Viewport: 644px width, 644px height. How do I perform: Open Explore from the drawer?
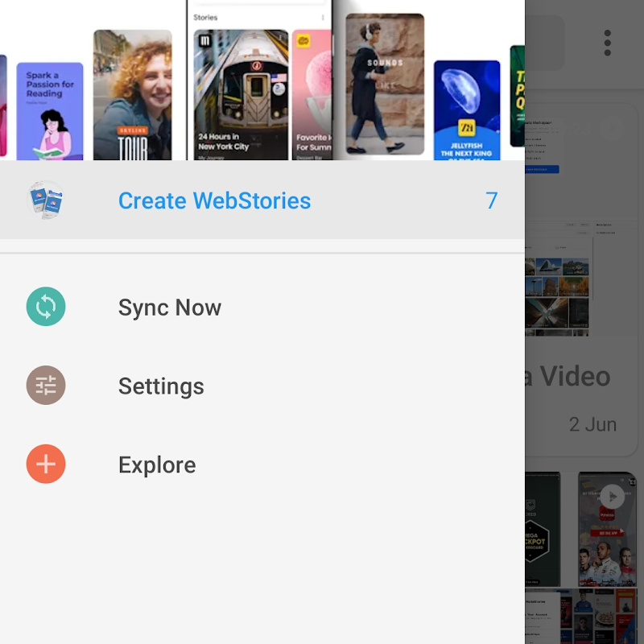[262, 464]
